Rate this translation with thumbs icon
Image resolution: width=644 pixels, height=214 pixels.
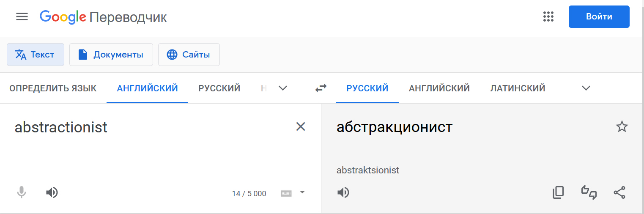coord(589,193)
